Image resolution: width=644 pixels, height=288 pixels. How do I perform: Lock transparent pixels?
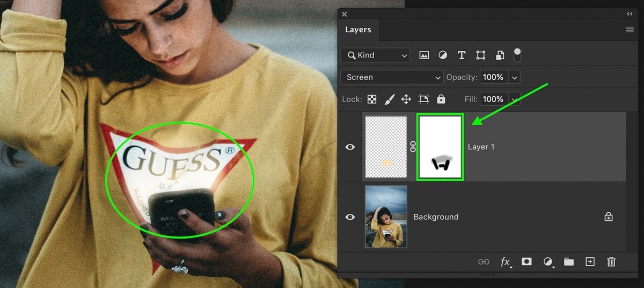371,99
